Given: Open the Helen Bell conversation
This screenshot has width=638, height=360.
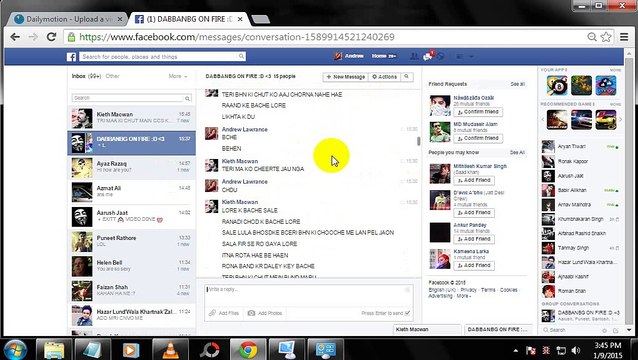Looking at the screenshot, I should pos(131,266).
